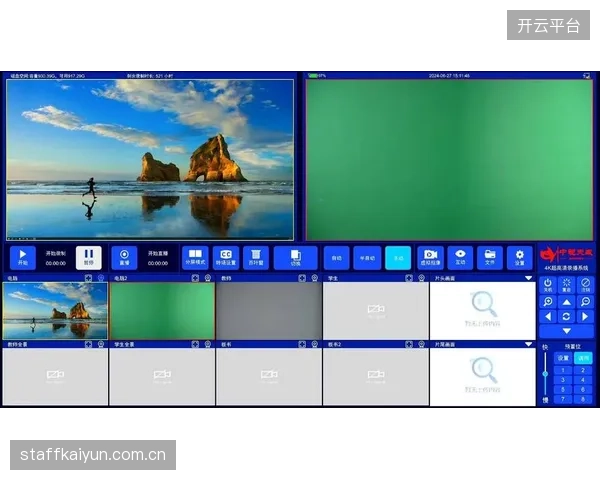Screen dimensions: 600x480
Task: Zoom in the PTZ camera
Action: [548, 302]
